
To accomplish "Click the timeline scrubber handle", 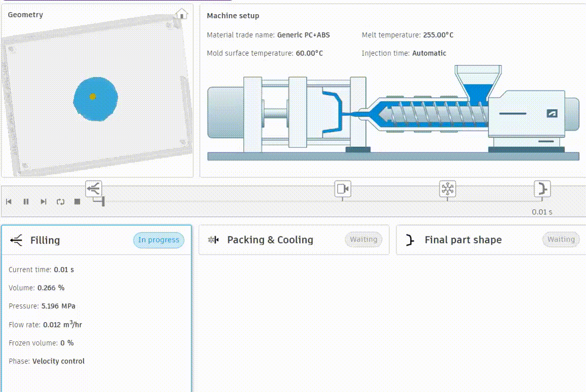I will pyautogui.click(x=103, y=202).
